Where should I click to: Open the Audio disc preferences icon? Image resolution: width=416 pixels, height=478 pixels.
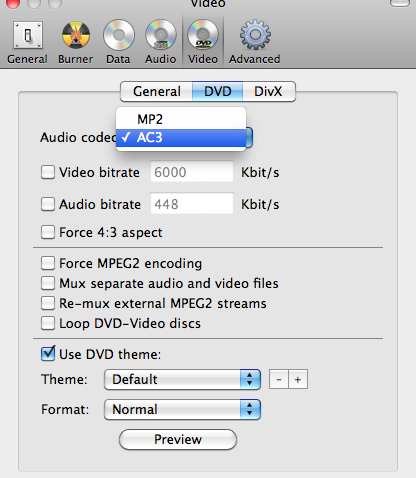(x=161, y=35)
